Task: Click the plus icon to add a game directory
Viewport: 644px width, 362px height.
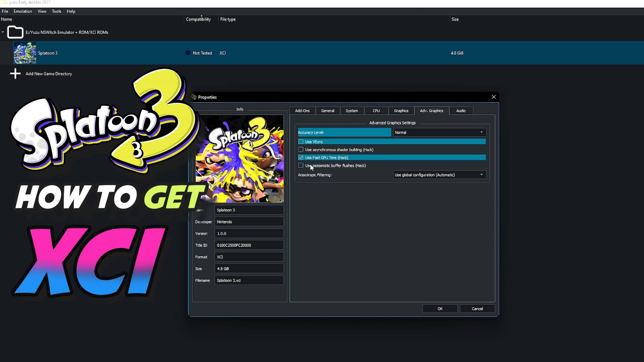Action: (15, 73)
